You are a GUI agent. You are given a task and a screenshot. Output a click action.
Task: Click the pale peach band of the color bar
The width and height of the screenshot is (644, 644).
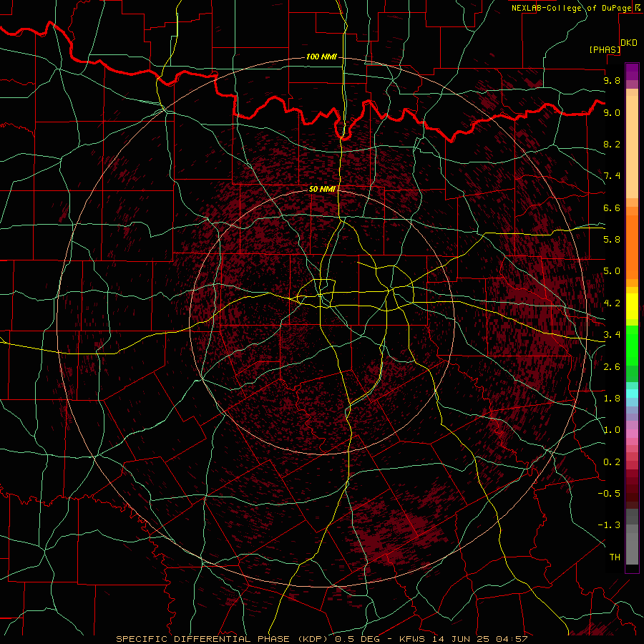tap(632, 147)
